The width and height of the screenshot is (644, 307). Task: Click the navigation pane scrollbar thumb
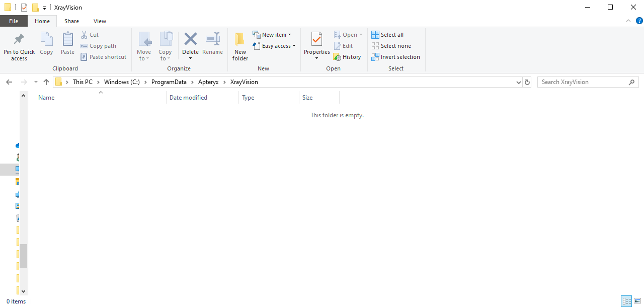click(x=23, y=256)
